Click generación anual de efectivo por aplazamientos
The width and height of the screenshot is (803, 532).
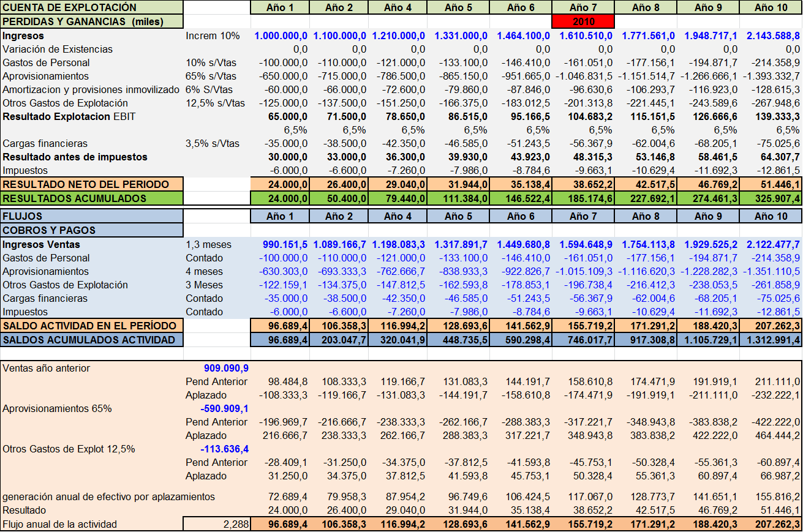pos(108,496)
